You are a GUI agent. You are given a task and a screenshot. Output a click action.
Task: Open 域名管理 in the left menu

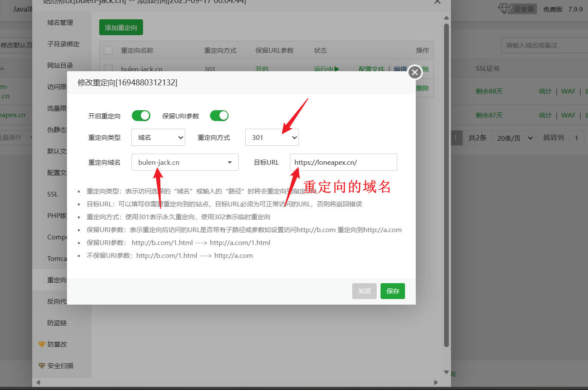point(60,23)
